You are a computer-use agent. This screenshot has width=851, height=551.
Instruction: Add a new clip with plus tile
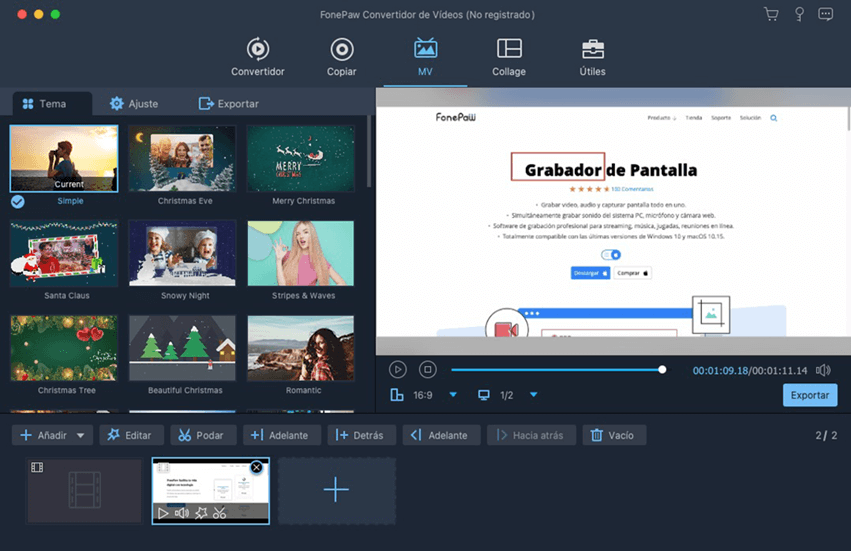point(336,490)
